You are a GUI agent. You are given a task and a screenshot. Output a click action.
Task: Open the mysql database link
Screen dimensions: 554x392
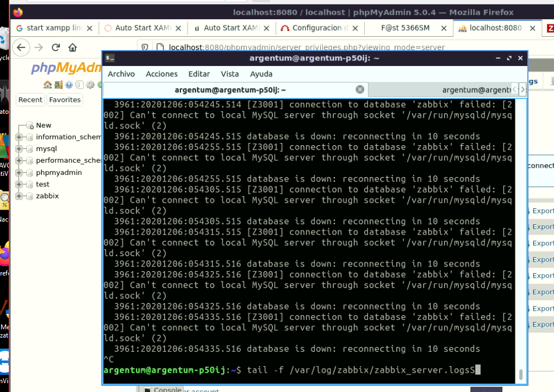point(46,148)
